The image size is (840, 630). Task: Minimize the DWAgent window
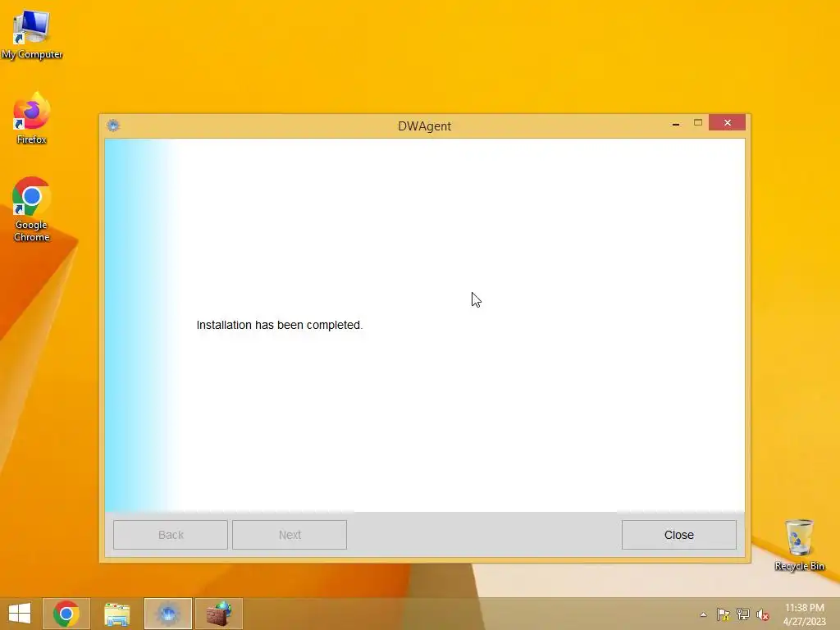676,123
